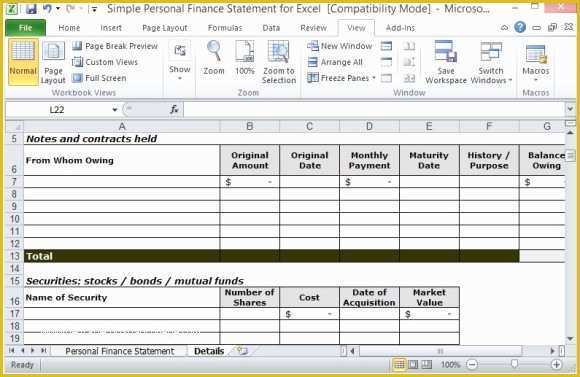
Task: Open the Data ribbon tab
Action: [x=271, y=28]
